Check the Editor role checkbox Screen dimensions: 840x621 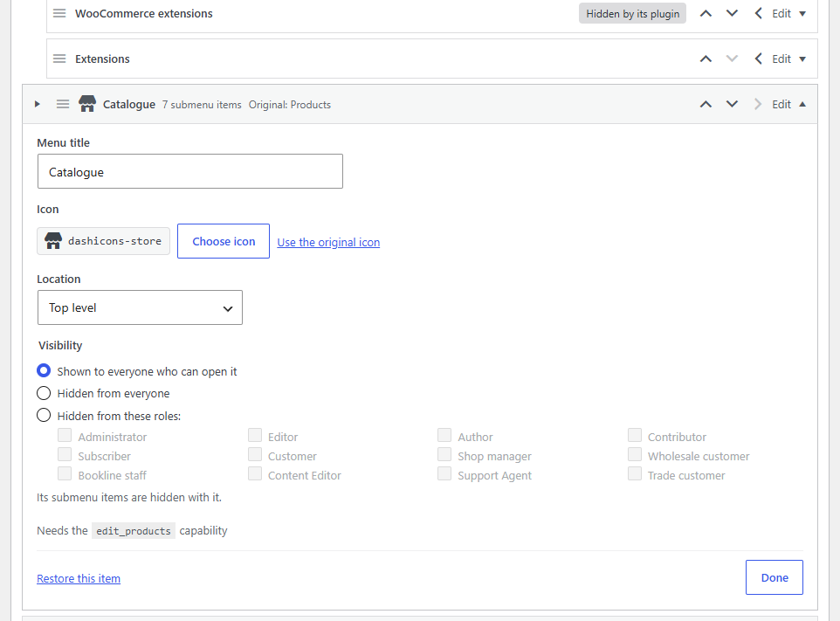pos(255,435)
